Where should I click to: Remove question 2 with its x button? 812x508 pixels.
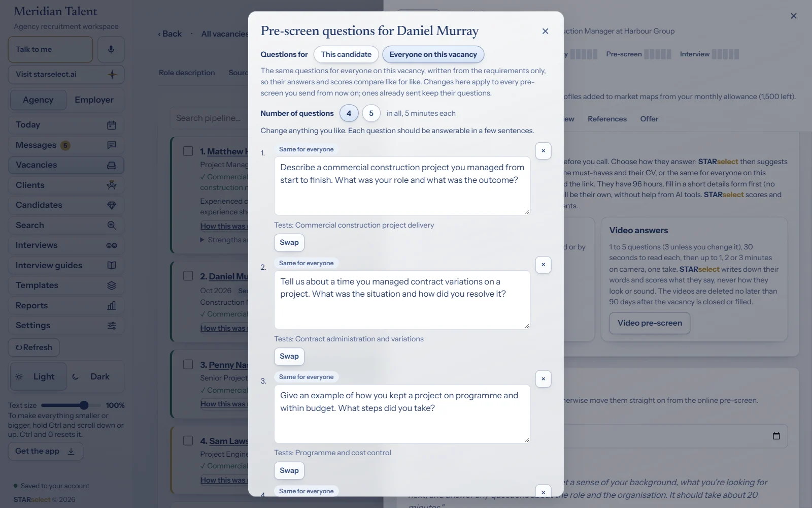[x=543, y=265]
